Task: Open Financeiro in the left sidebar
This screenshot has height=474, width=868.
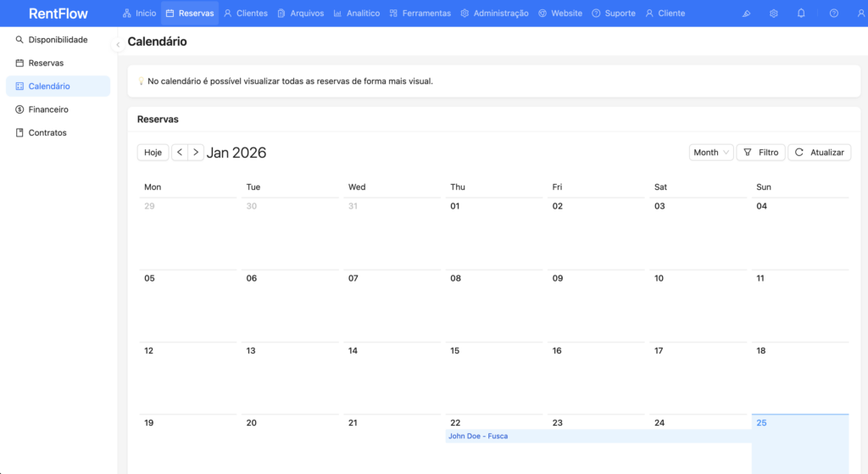Action: 48,109
